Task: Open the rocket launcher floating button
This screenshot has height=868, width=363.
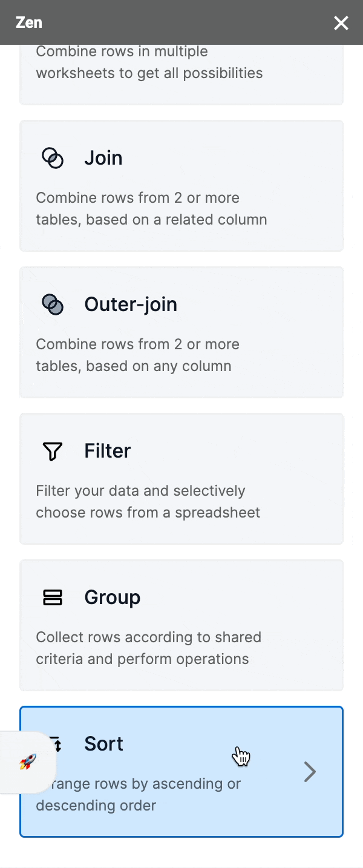Action: pyautogui.click(x=27, y=761)
